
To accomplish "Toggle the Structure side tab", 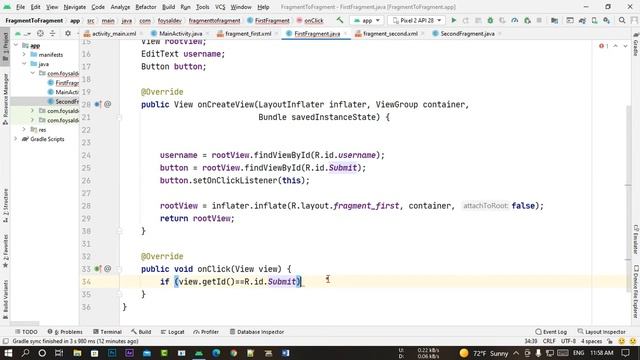I will (x=5, y=205).
